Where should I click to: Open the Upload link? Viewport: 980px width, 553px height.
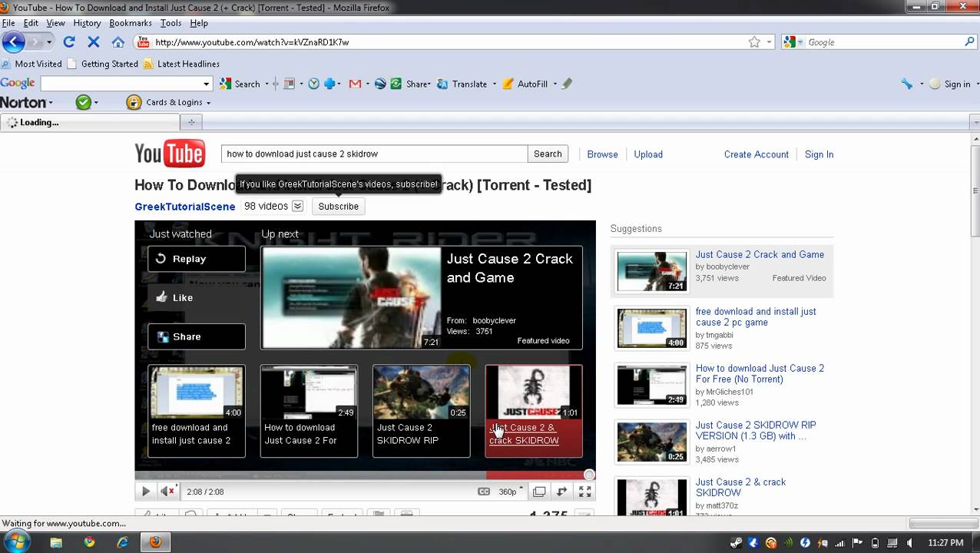coord(648,154)
